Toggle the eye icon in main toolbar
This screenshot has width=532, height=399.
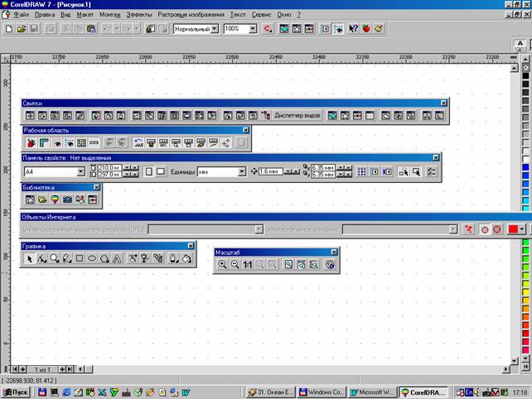tap(338, 29)
